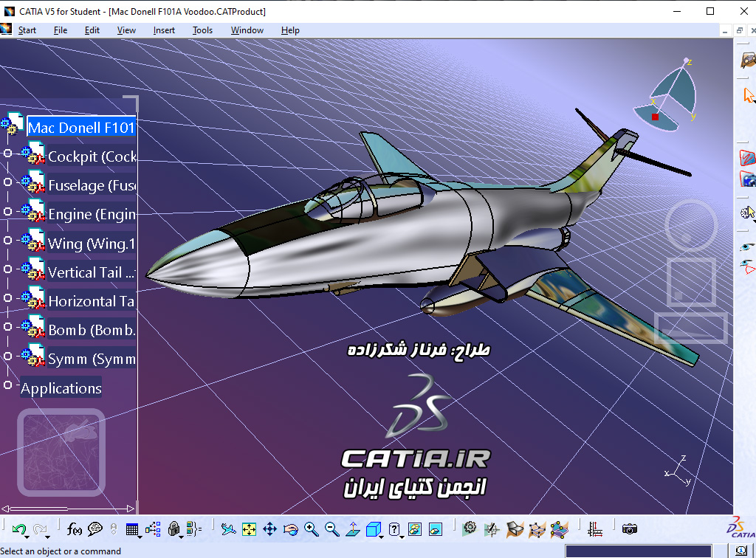Click the grey shaded surface icon

point(515,529)
